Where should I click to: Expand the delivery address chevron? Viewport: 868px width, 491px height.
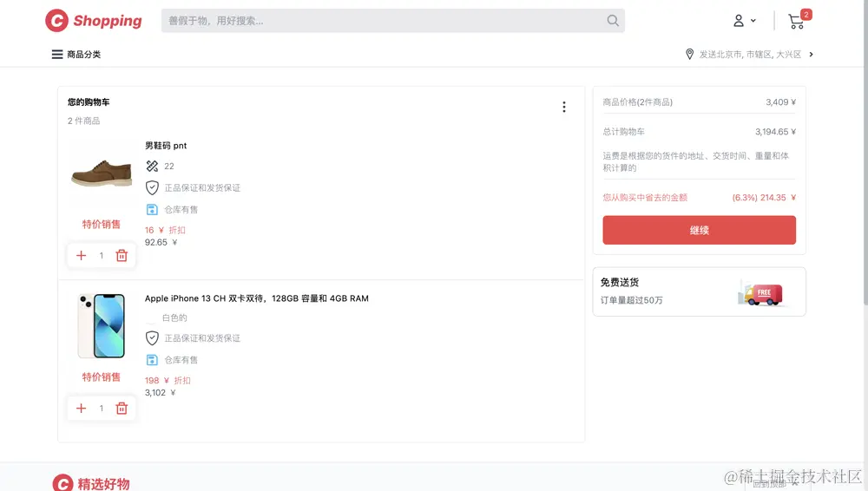coord(811,55)
